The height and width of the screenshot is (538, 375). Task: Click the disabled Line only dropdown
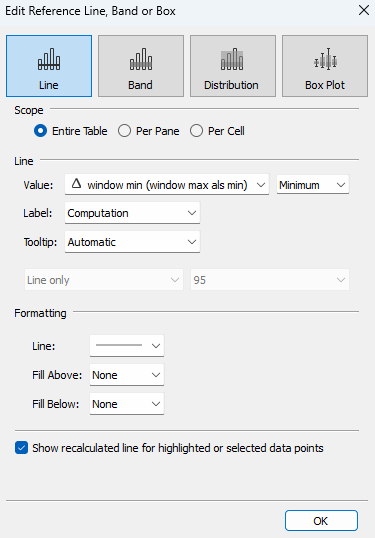point(104,280)
